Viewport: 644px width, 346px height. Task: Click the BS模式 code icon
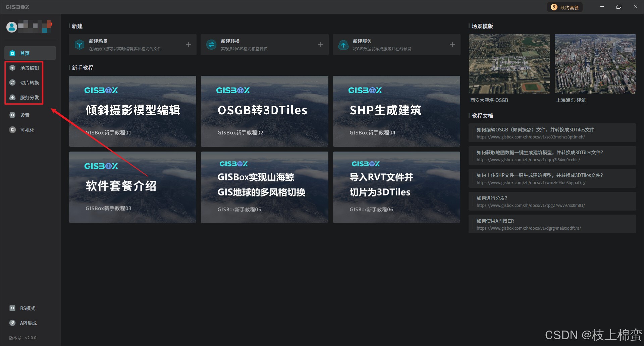point(12,308)
